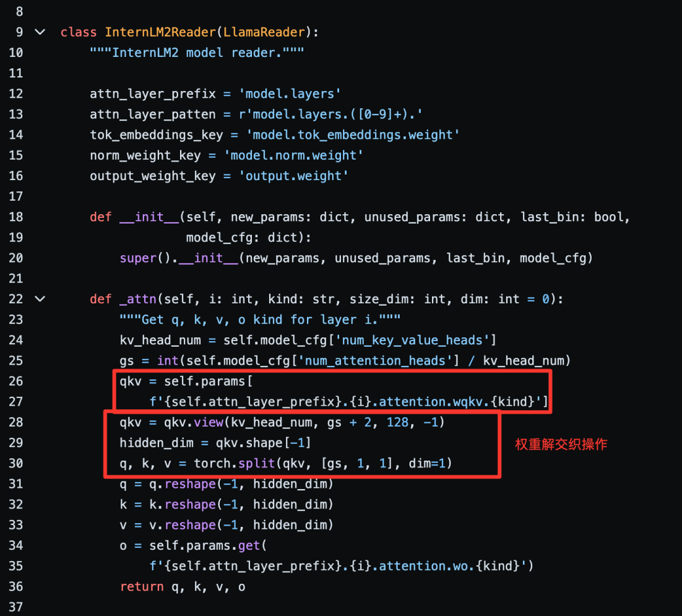Click the qkv.view call on line 28

coord(194,423)
